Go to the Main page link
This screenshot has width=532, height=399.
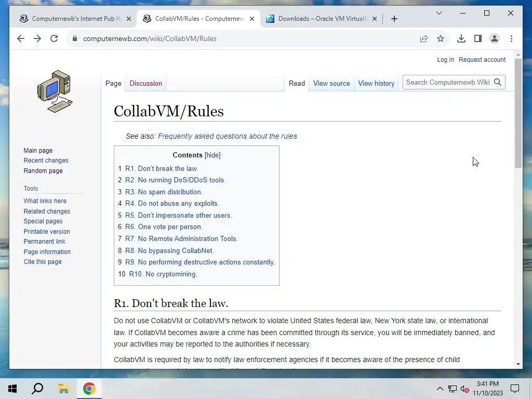coord(38,150)
